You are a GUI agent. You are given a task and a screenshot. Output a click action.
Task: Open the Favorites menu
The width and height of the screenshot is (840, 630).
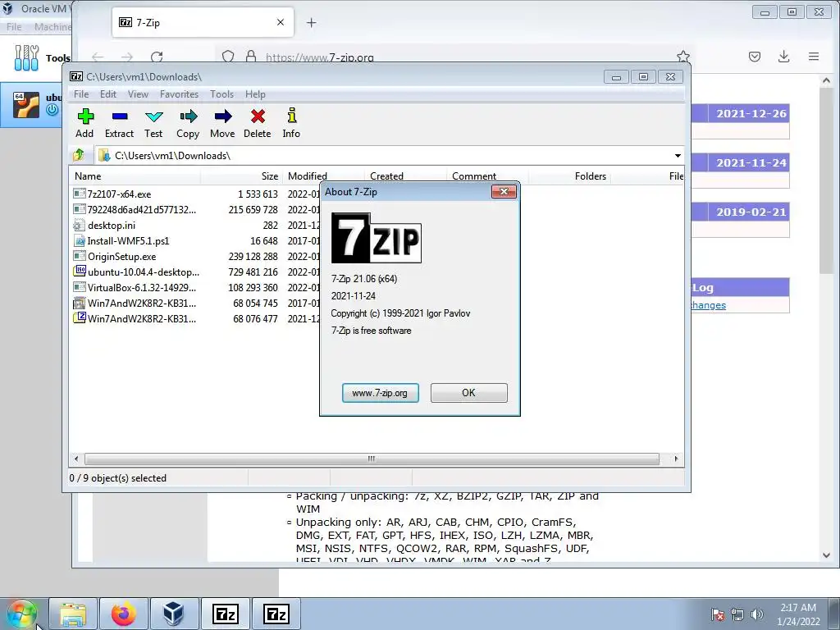pyautogui.click(x=180, y=94)
